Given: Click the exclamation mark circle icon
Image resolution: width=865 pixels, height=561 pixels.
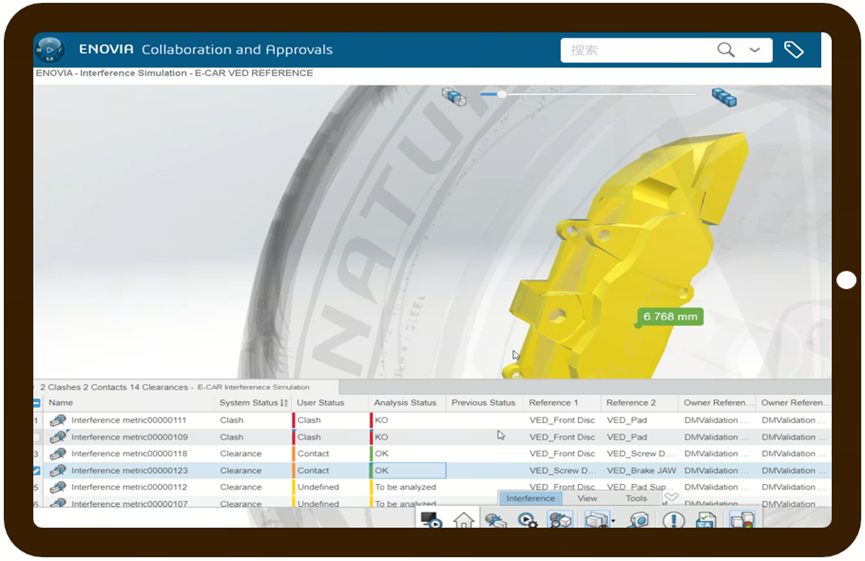Looking at the screenshot, I should pyautogui.click(x=674, y=520).
